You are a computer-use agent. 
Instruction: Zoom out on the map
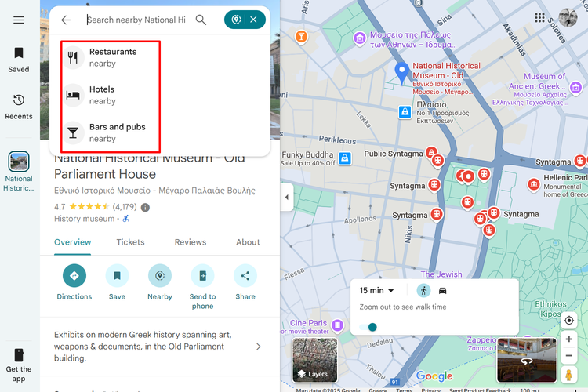569,356
